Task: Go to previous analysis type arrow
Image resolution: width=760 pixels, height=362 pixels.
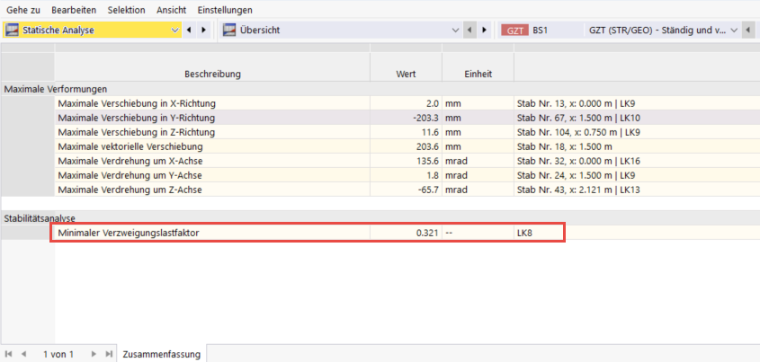Action: tap(189, 30)
